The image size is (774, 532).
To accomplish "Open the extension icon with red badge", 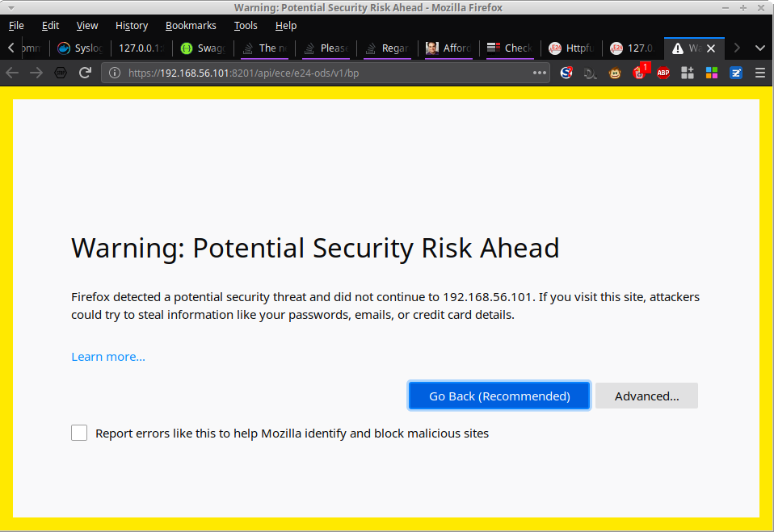I will tap(640, 73).
